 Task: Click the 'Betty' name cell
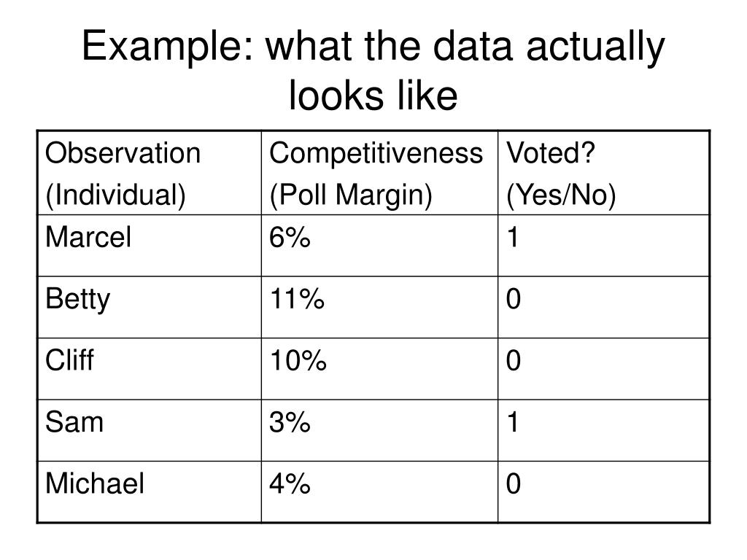150,308
